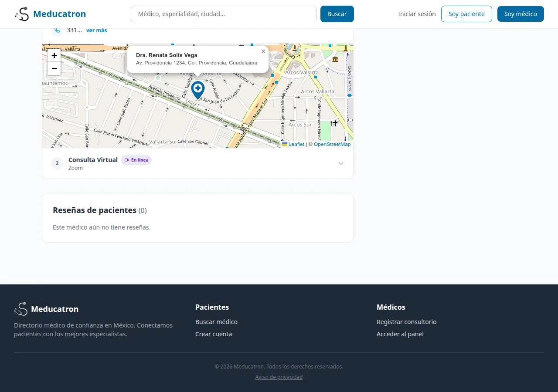Open the OpenStreetMap attribution link
This screenshot has width=558, height=392.
click(332, 144)
